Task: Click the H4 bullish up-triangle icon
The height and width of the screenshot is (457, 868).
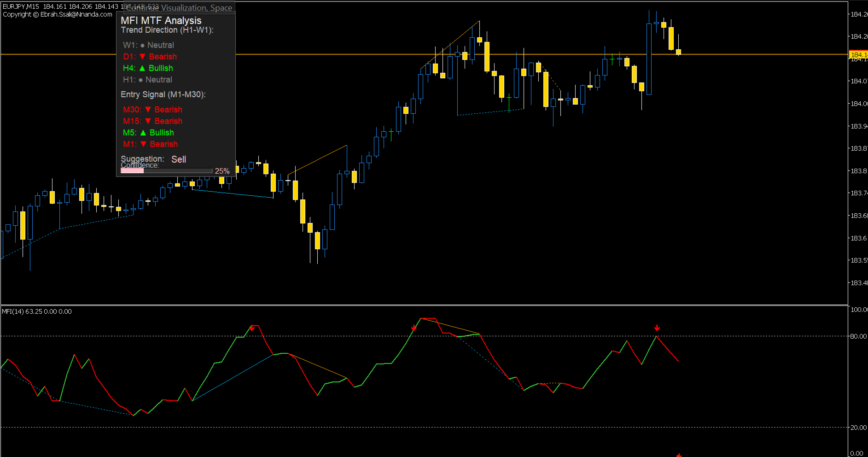Action: 142,68
